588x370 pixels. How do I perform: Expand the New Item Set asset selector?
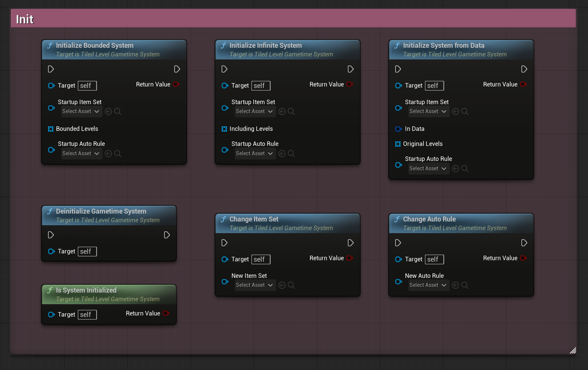(255, 285)
